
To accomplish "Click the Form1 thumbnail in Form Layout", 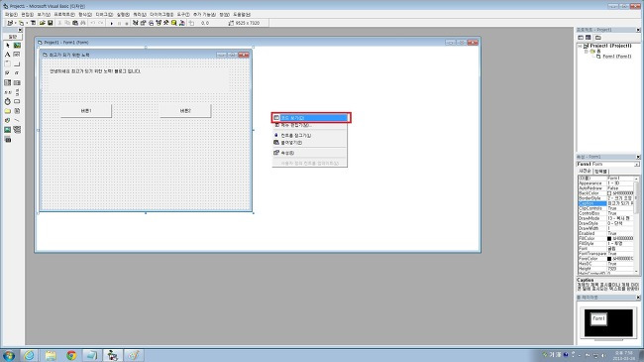I will pos(598,318).
